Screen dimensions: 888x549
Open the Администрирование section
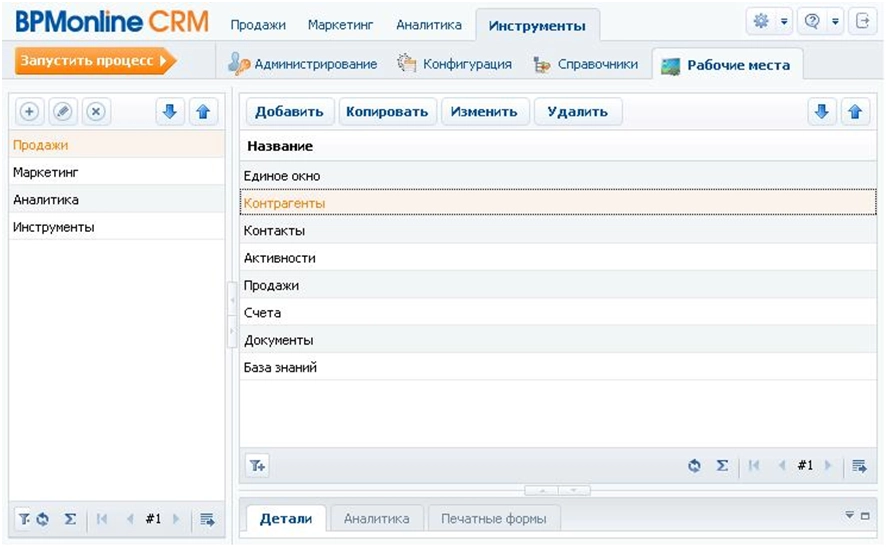coord(302,64)
